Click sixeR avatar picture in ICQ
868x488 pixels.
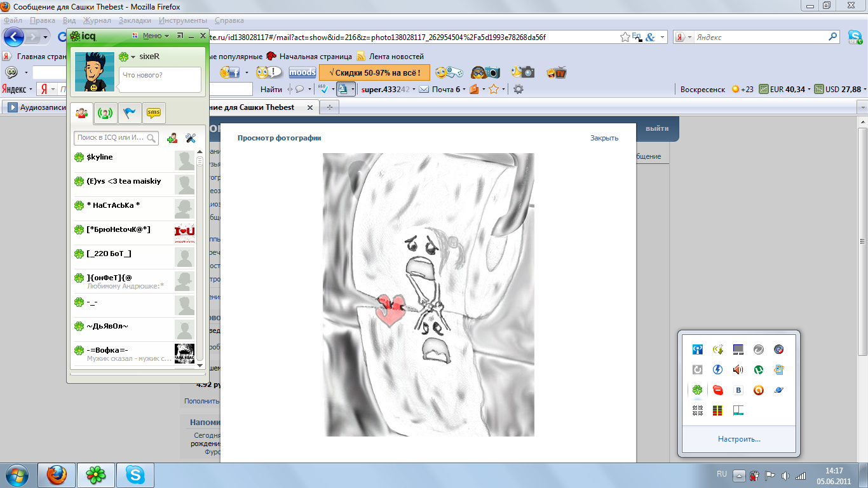coord(94,71)
